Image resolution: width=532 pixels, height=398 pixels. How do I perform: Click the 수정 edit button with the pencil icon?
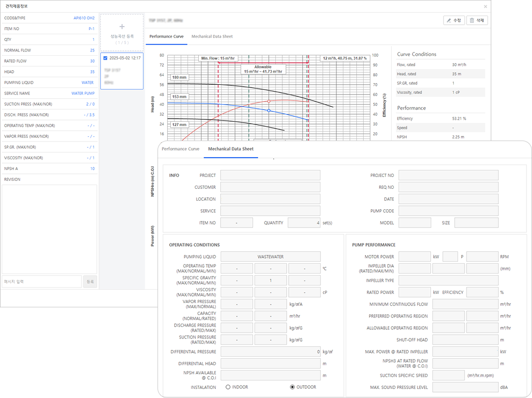(x=454, y=20)
